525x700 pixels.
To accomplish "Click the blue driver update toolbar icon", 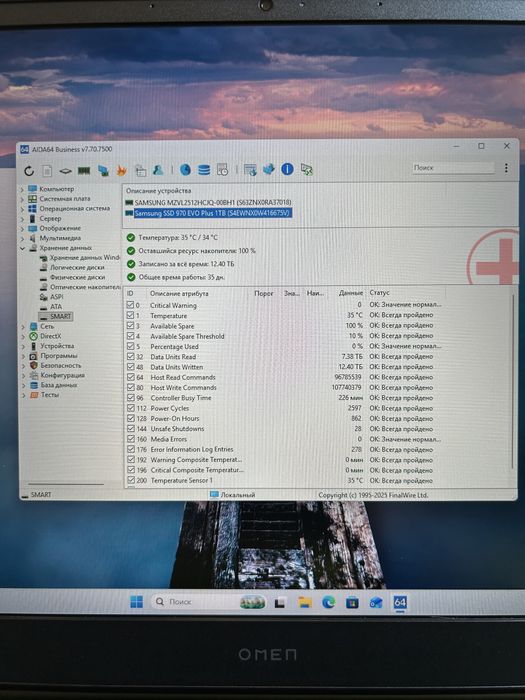I will coord(269,169).
